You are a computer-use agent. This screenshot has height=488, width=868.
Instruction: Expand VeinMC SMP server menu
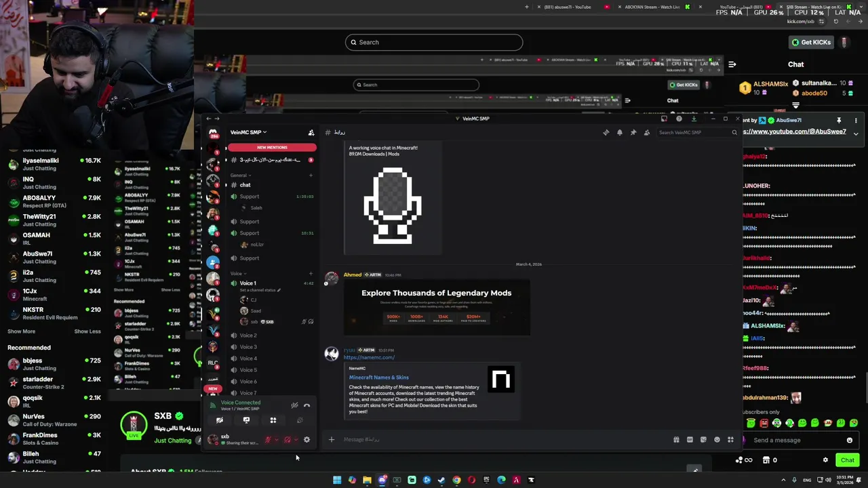[x=248, y=132]
